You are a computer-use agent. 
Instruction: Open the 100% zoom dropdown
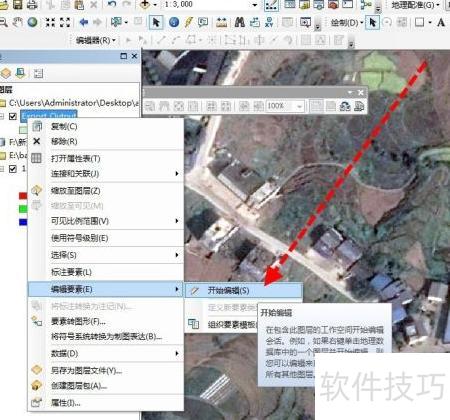point(299,106)
